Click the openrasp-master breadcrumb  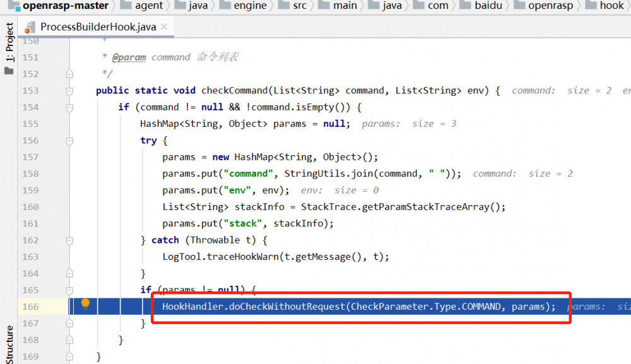click(58, 6)
